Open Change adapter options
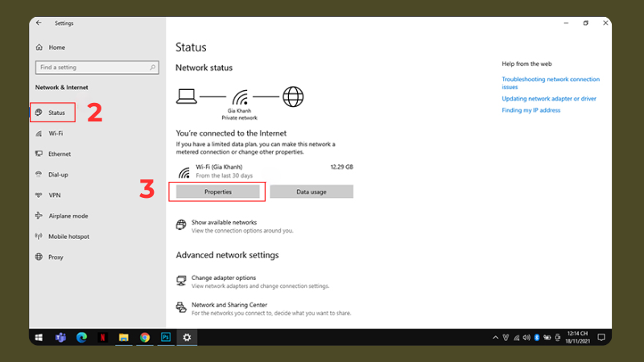Viewport: 644px width, 362px height. [224, 278]
